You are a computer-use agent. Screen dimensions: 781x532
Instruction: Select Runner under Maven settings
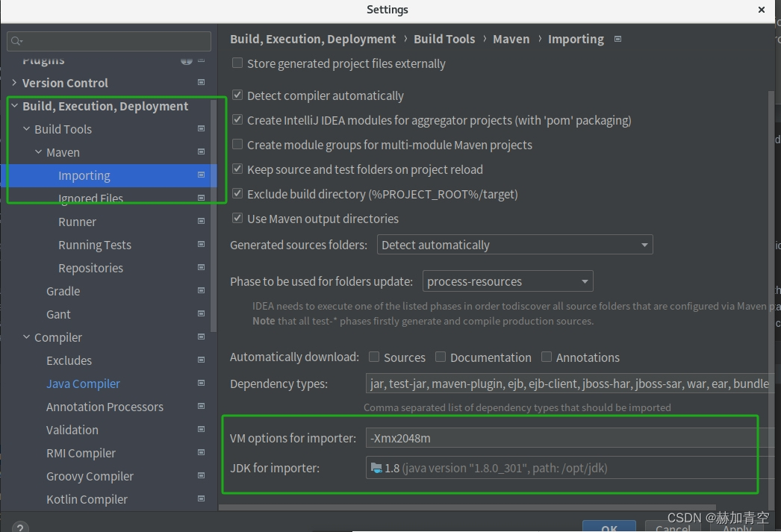pos(77,222)
